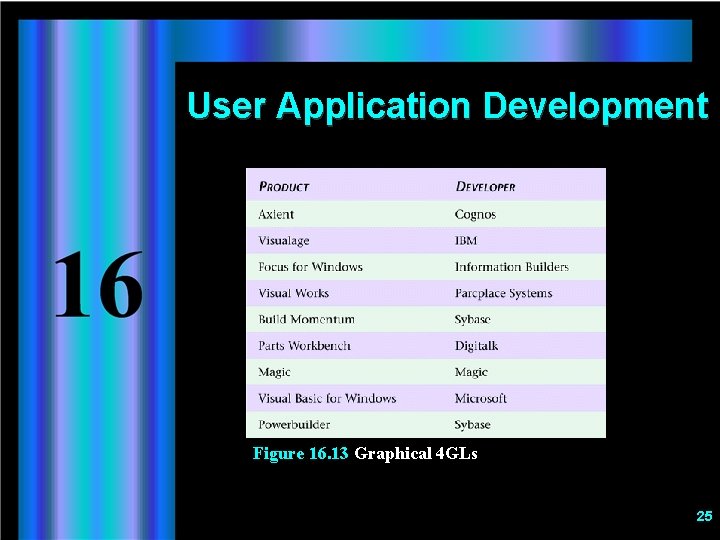This screenshot has height=540, width=720.
Task: Click Sybase in the Powerbuilder row
Action: pyautogui.click(x=472, y=425)
